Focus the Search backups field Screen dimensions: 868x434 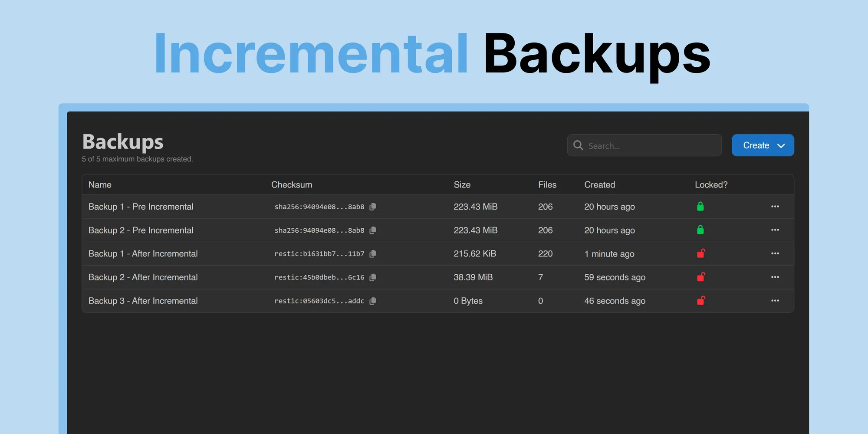(644, 145)
